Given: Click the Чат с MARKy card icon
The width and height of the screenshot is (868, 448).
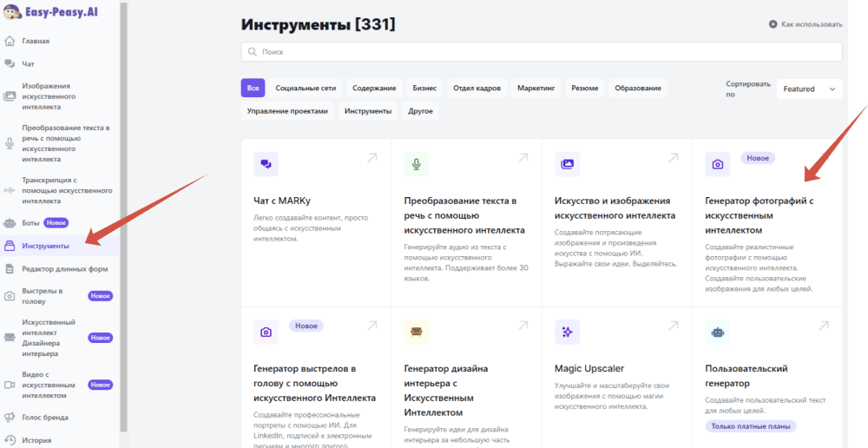Looking at the screenshot, I should point(266,164).
